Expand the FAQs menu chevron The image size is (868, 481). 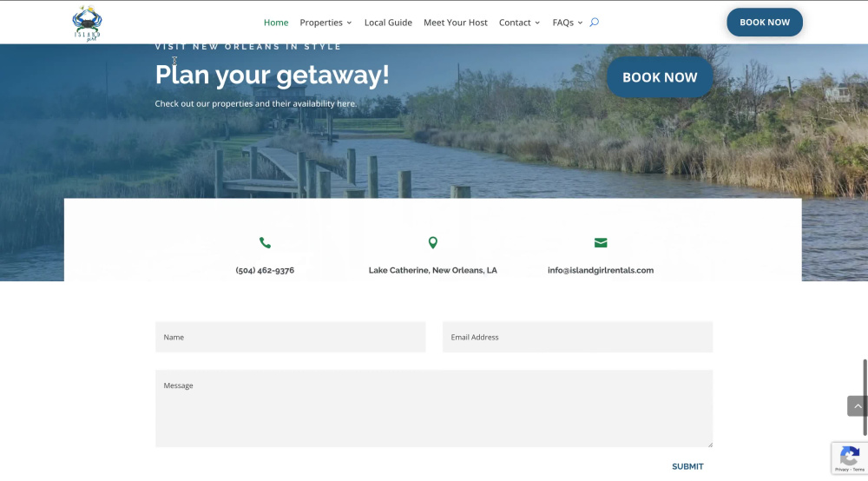click(580, 23)
